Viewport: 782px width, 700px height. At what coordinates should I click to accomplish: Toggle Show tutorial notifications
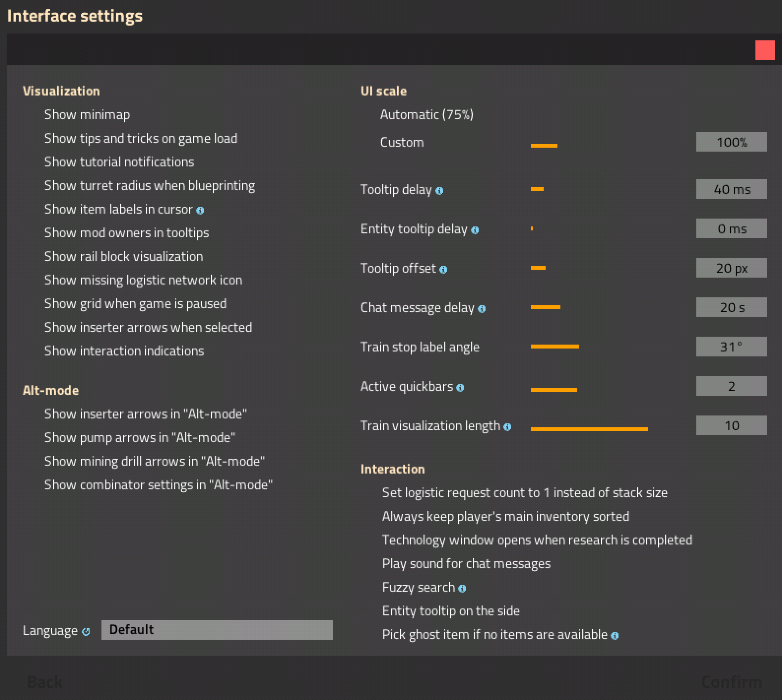[x=119, y=162]
